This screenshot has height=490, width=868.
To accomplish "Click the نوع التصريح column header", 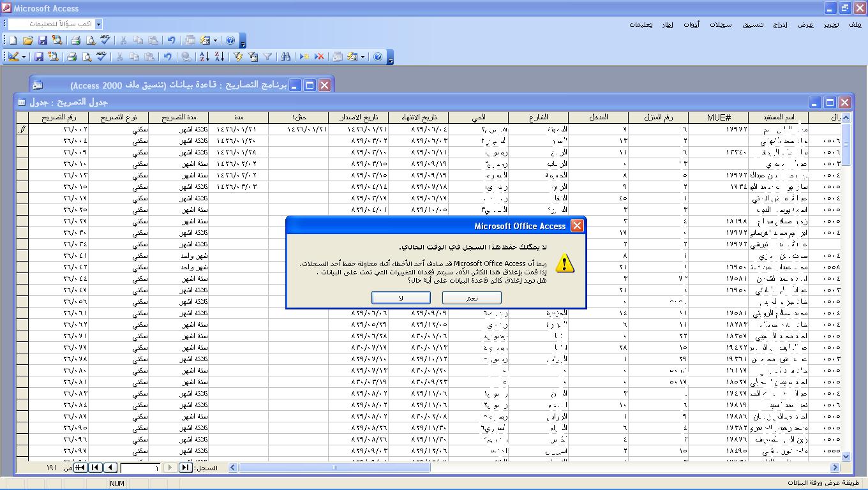I will click(118, 117).
